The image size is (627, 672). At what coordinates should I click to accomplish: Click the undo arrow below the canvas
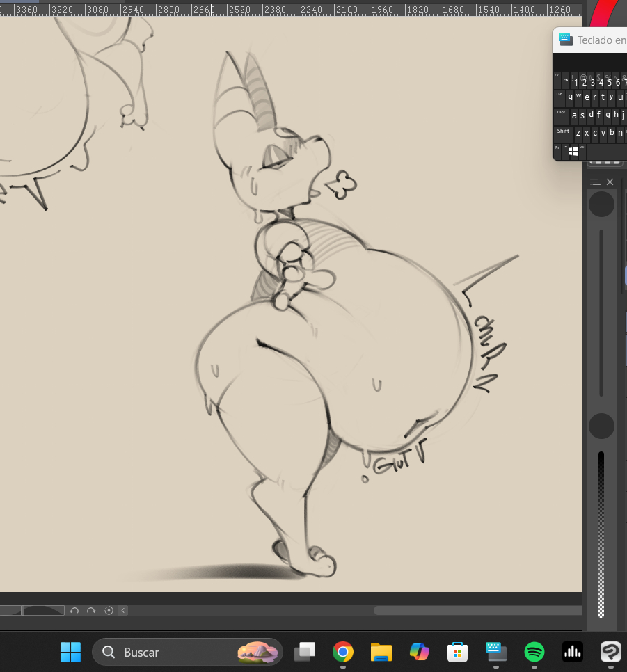tap(74, 611)
